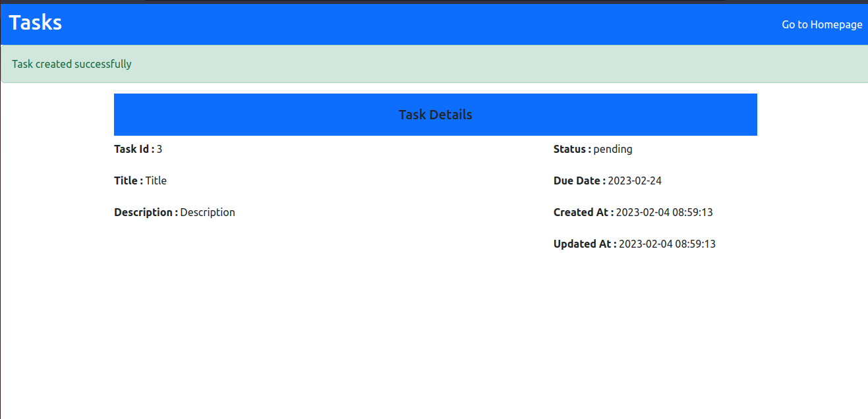The width and height of the screenshot is (868, 419).
Task: Click the 'Task created successfully' alert message
Action: [72, 64]
